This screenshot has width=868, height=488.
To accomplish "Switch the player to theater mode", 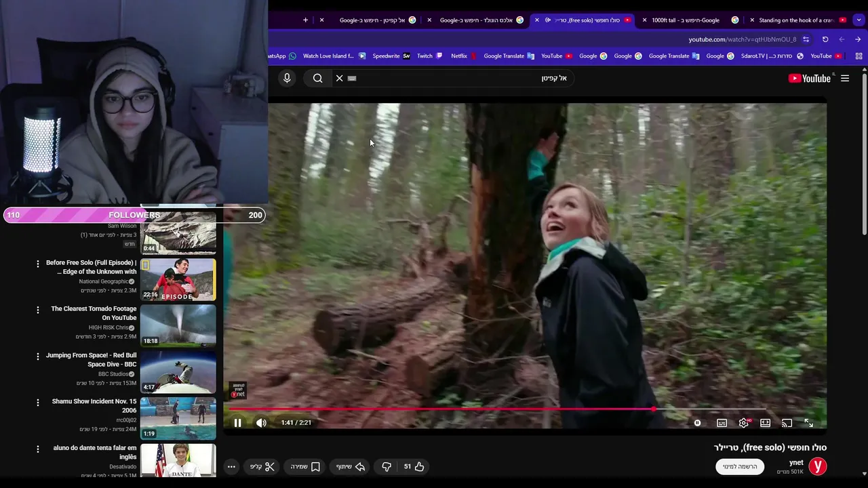I will pos(765,423).
